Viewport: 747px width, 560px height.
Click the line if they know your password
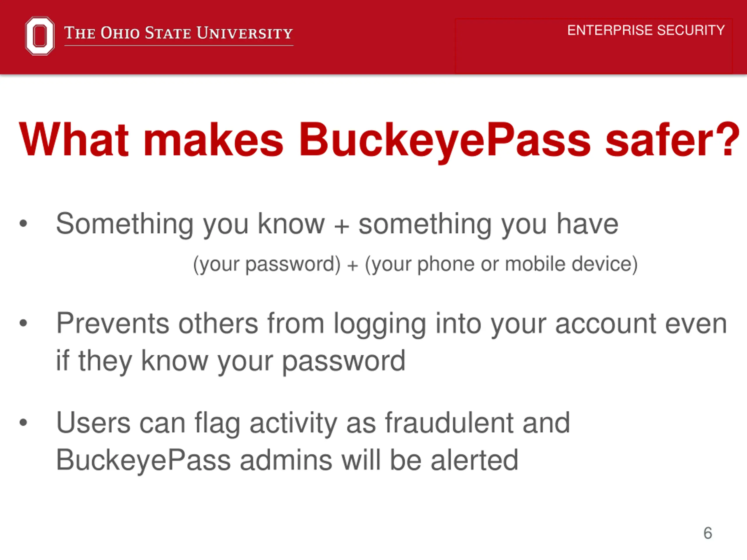(x=231, y=361)
